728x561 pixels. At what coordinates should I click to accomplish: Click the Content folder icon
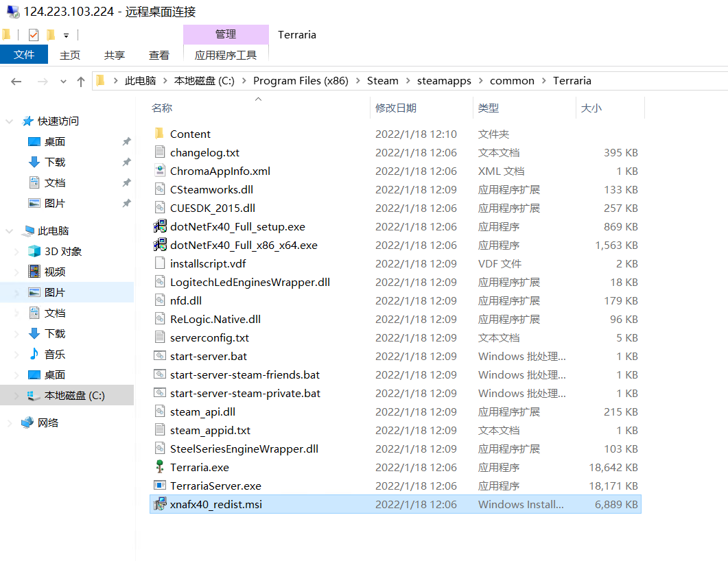(x=159, y=134)
